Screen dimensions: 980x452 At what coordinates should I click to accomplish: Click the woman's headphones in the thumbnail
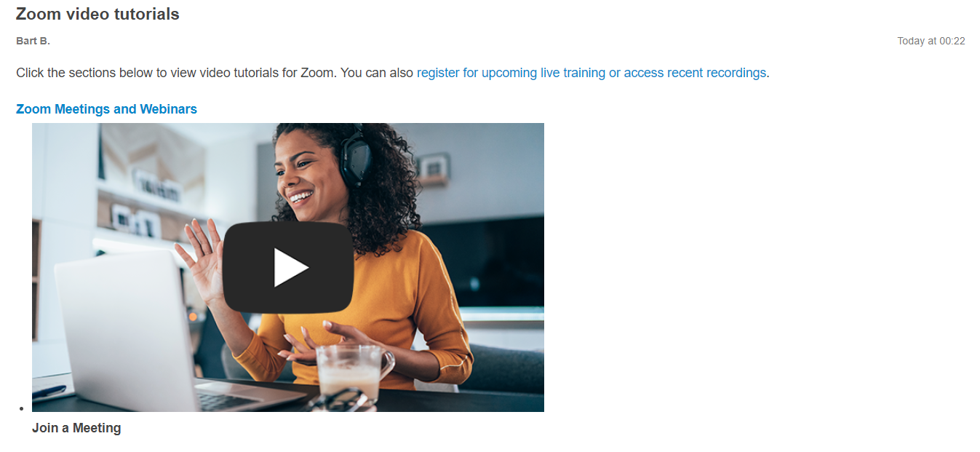[355, 156]
